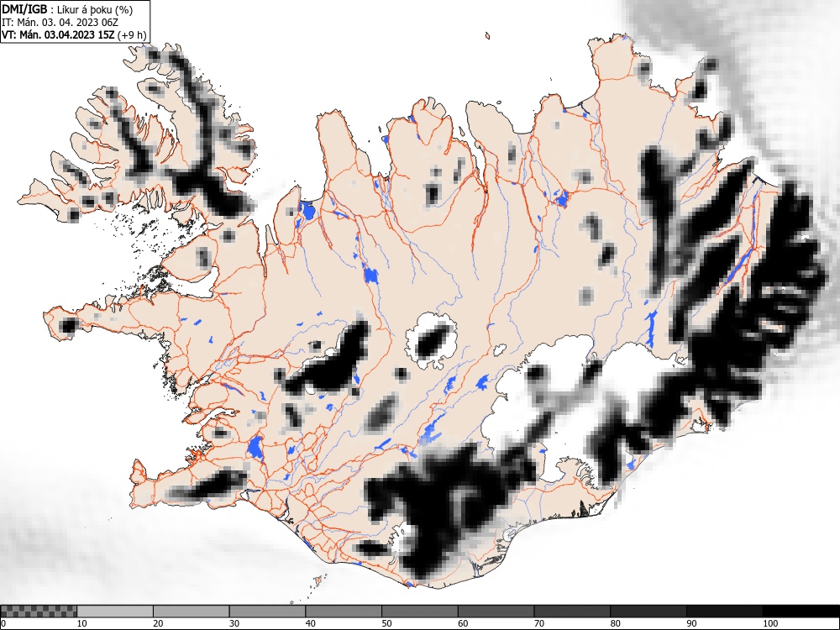Select the 80–90% legend swatch

(648, 612)
